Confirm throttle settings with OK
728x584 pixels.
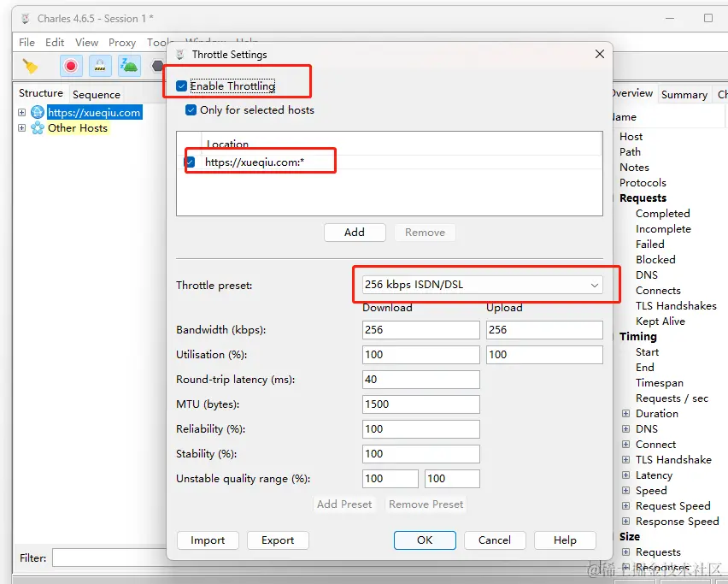pyautogui.click(x=425, y=540)
